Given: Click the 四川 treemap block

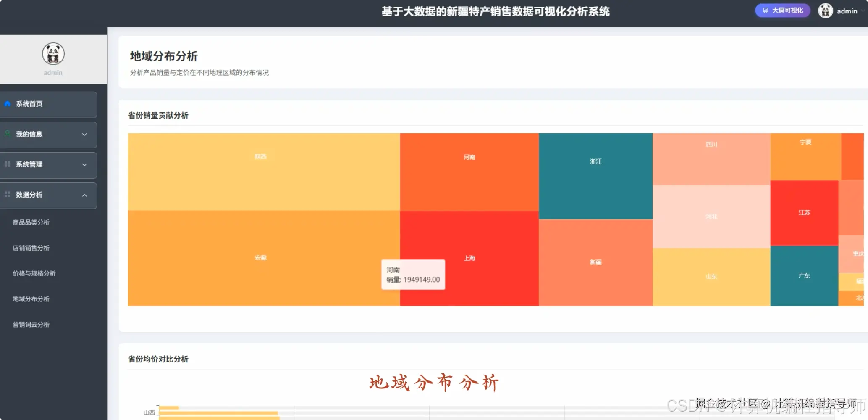Looking at the screenshot, I should [711, 159].
